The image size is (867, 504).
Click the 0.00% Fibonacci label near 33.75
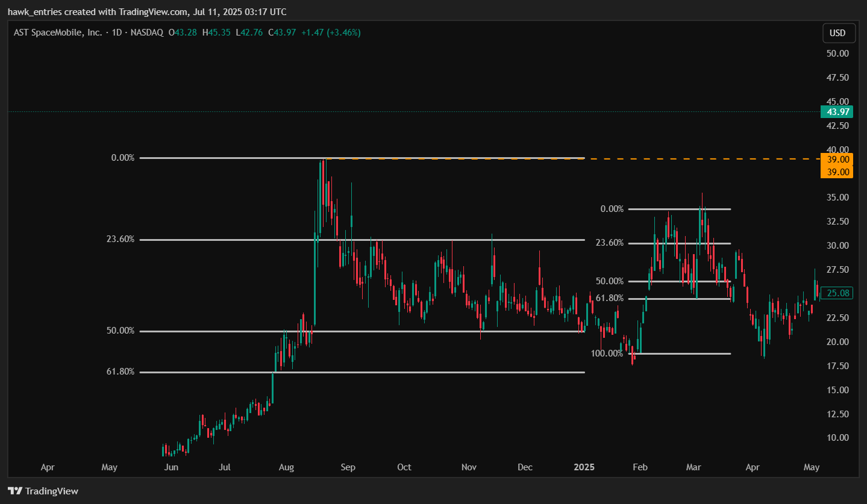point(612,209)
